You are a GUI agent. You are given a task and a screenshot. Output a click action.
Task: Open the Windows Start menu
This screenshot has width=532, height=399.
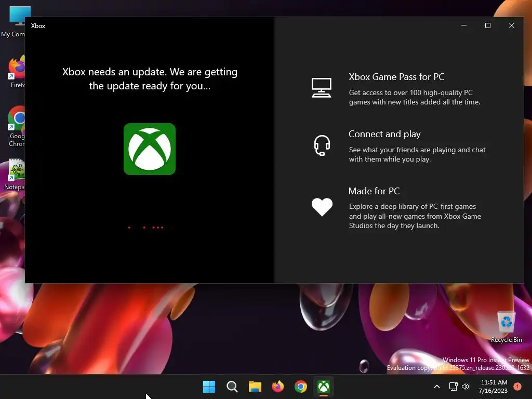[209, 387]
